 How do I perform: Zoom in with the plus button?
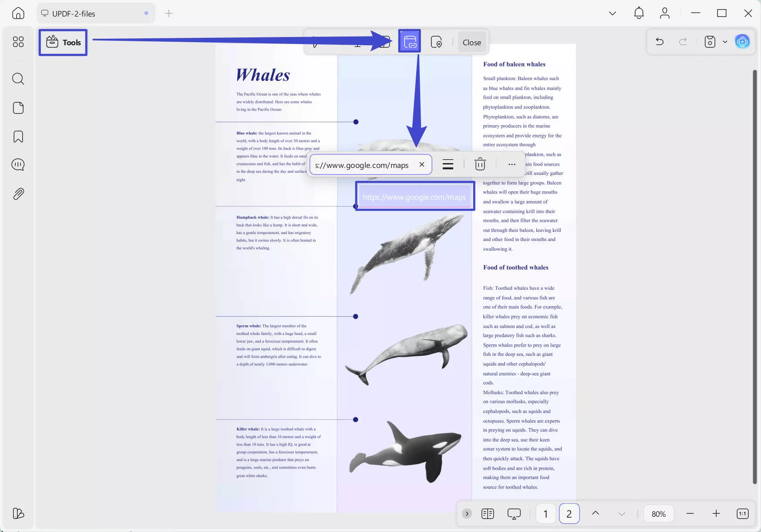click(x=716, y=513)
